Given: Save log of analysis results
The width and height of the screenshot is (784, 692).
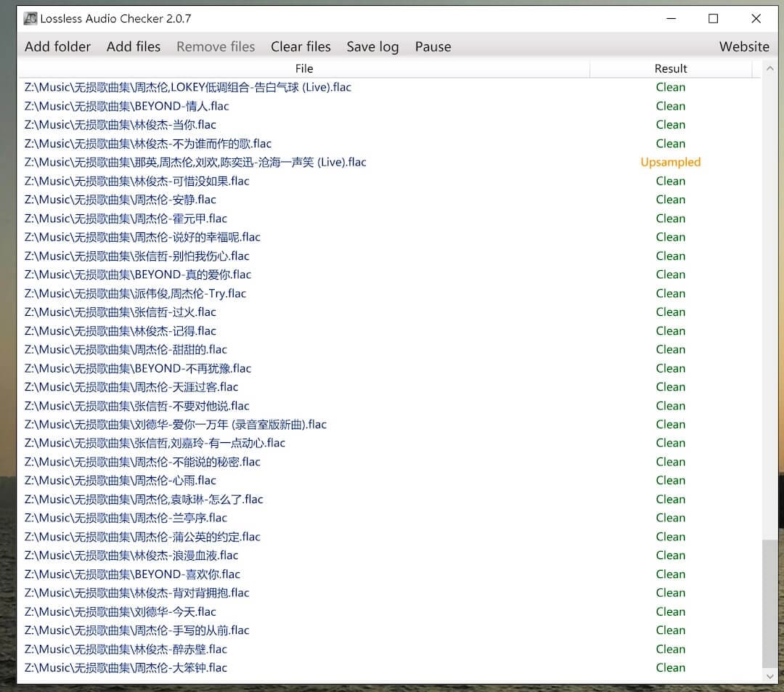Looking at the screenshot, I should click(x=372, y=46).
